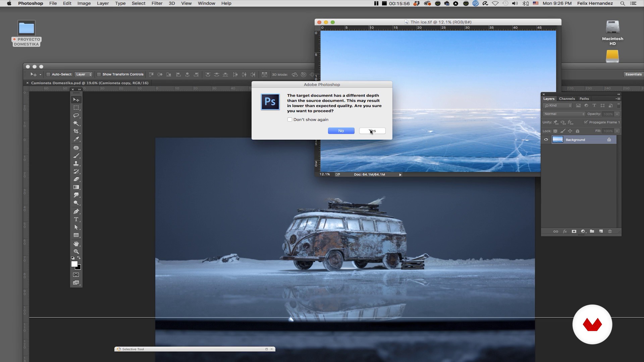Select the Lasso tool
This screenshot has height=362, width=644.
76,116
